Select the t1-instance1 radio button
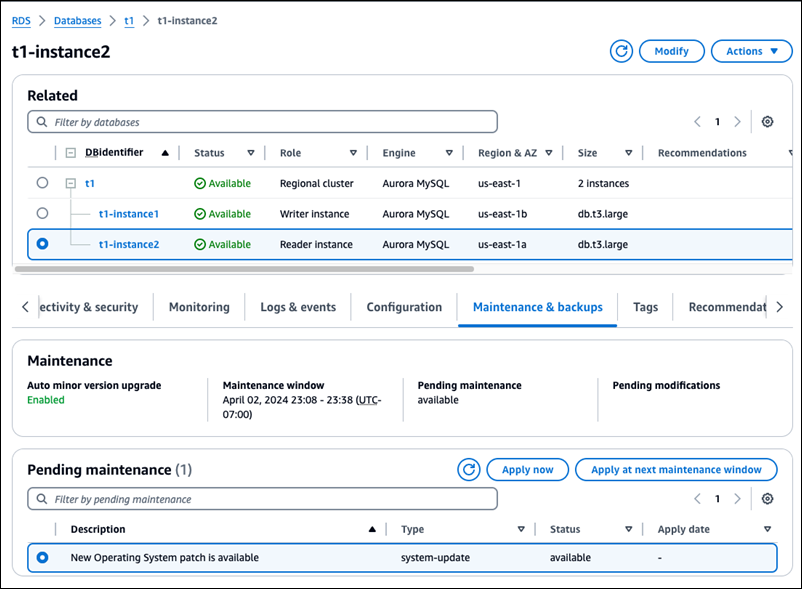Image resolution: width=802 pixels, height=589 pixels. tap(40, 213)
